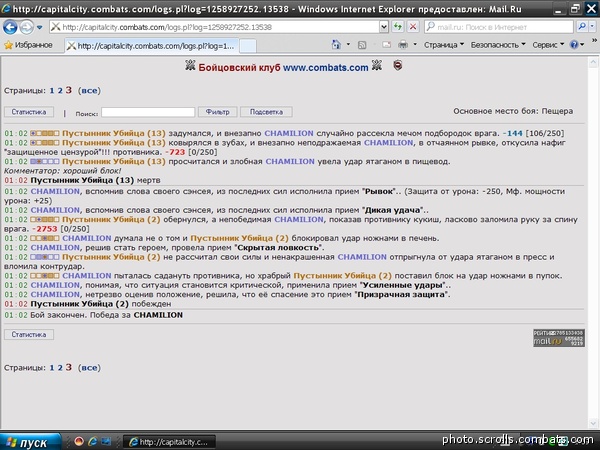Open page 2 under the Бойцовский клуб header
The height and width of the screenshot is (450, 600).
[60, 91]
